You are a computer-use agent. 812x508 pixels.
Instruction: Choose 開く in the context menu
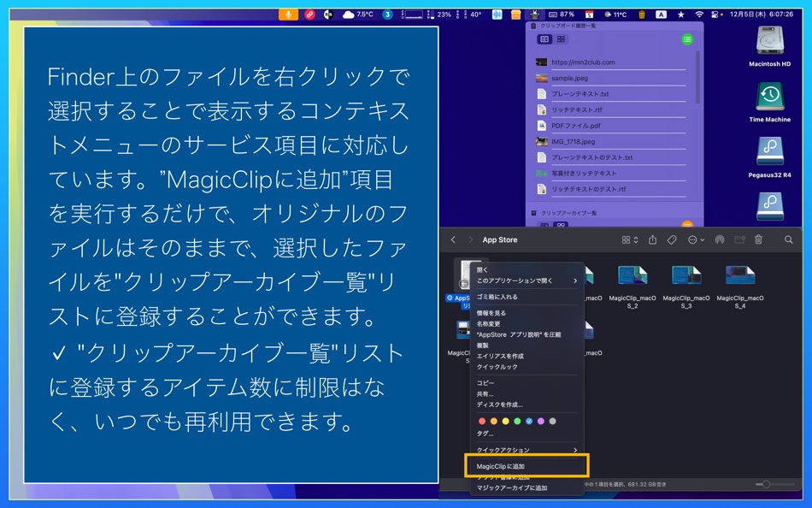pyautogui.click(x=527, y=270)
